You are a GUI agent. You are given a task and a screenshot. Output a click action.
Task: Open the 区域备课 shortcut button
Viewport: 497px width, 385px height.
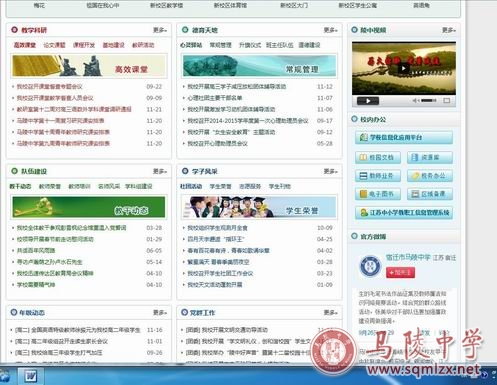pyautogui.click(x=430, y=194)
